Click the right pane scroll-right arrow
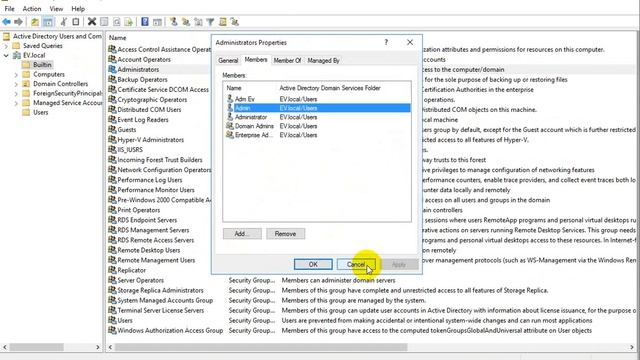The image size is (640, 360). (x=632, y=347)
